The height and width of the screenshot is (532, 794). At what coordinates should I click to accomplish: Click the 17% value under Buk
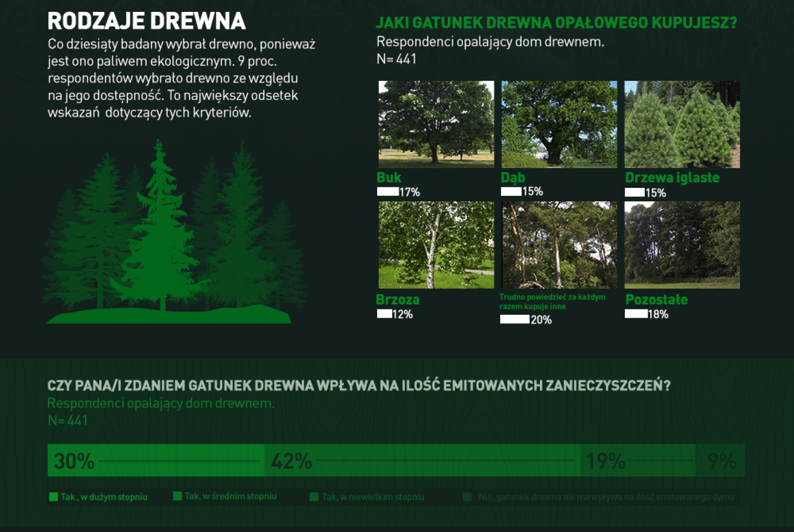pyautogui.click(x=409, y=192)
